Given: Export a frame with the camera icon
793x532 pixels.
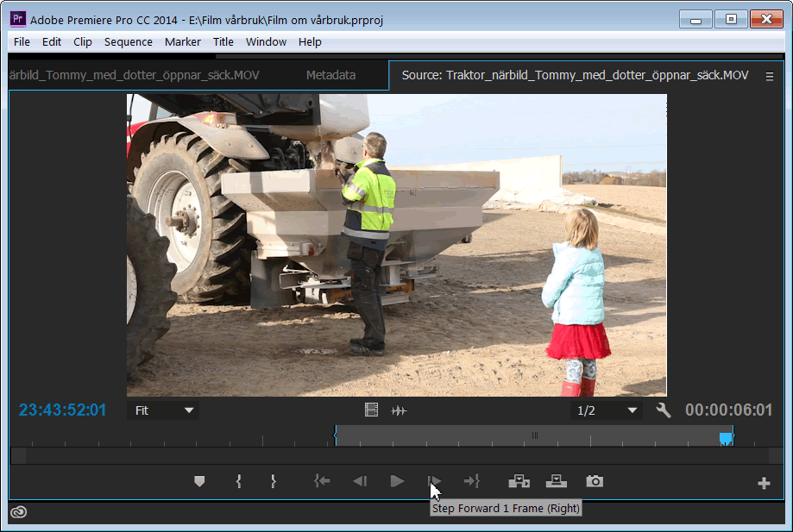Looking at the screenshot, I should (x=595, y=482).
